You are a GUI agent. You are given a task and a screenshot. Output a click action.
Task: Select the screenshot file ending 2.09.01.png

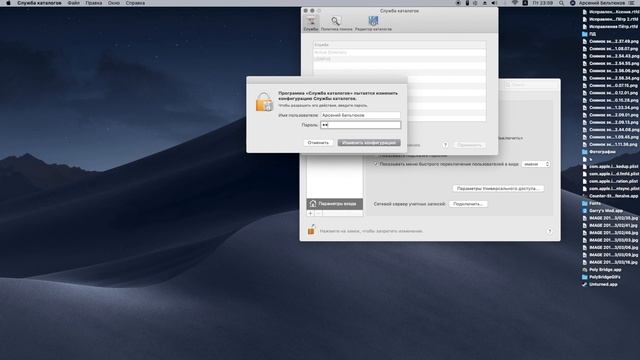610,115
